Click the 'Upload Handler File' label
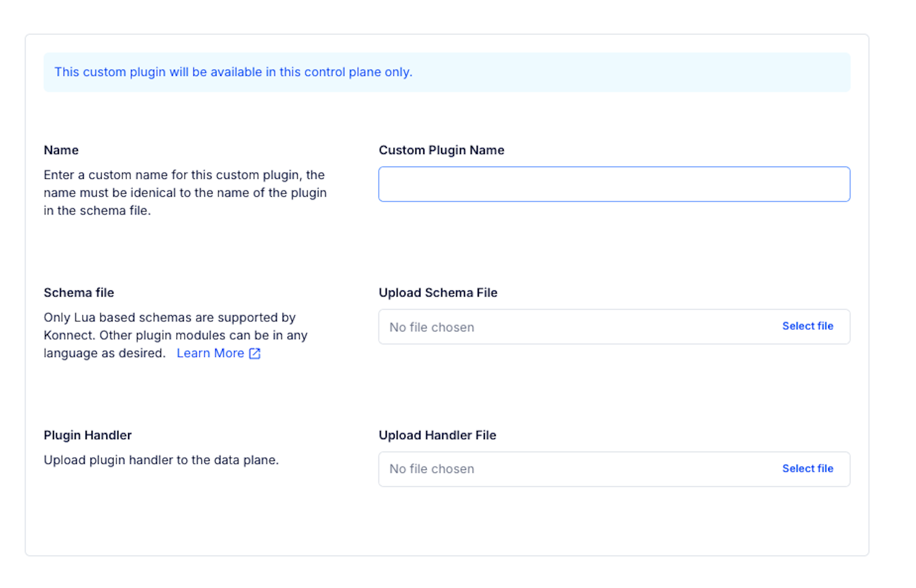The height and width of the screenshot is (588, 916). 437,435
